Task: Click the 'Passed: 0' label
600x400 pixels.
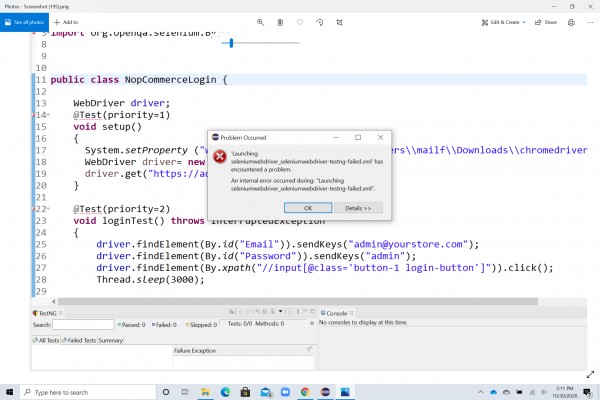Action: (x=131, y=325)
